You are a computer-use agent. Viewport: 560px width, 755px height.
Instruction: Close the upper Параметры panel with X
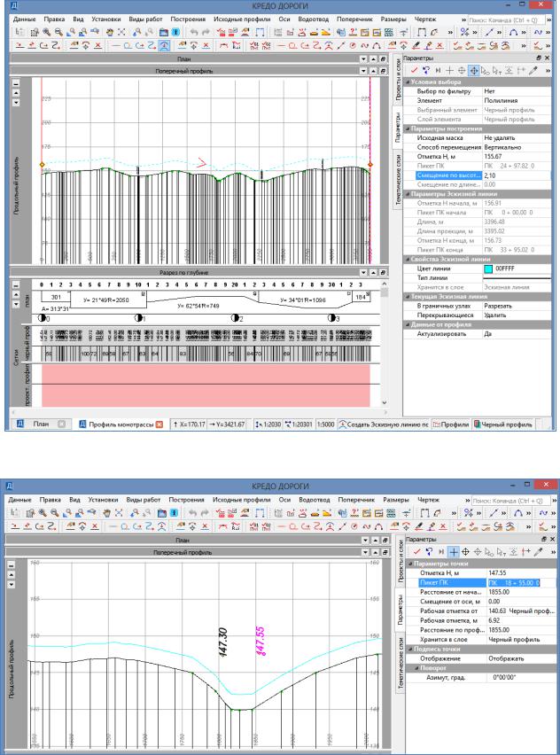coord(547,58)
